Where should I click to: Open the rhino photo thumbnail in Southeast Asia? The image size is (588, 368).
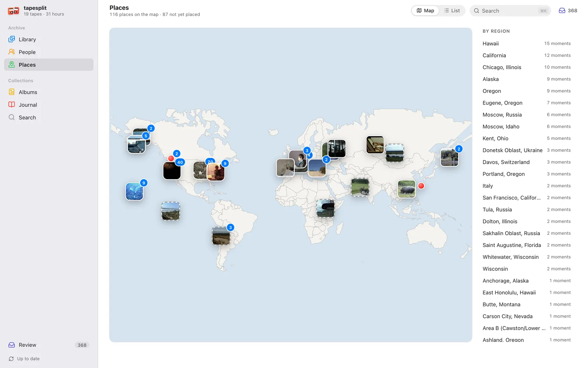(406, 189)
